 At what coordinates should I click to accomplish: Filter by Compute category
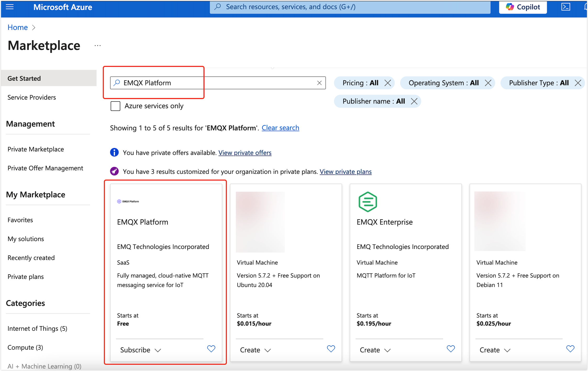click(x=25, y=347)
